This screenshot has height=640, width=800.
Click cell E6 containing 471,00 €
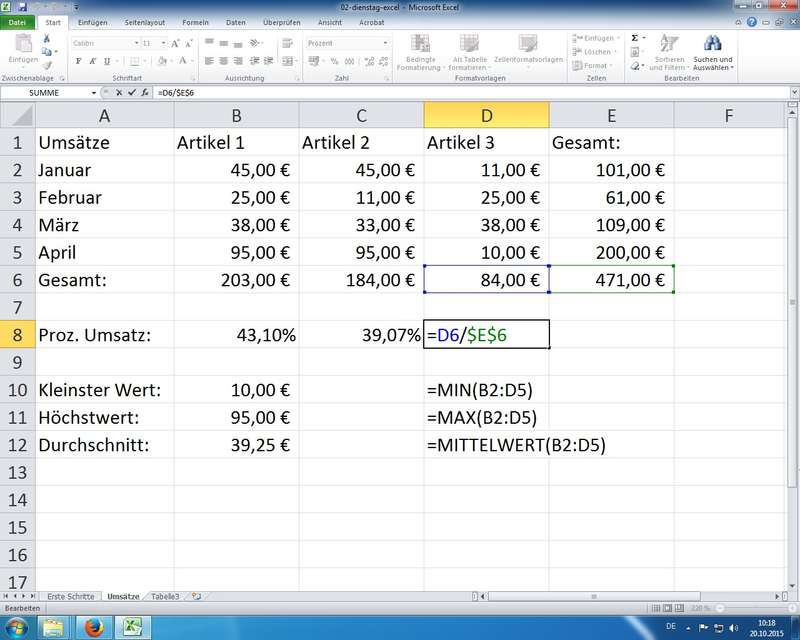tap(611, 280)
